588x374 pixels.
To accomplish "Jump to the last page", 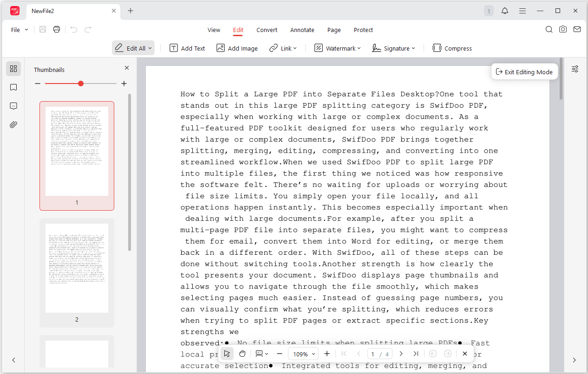I will click(416, 354).
